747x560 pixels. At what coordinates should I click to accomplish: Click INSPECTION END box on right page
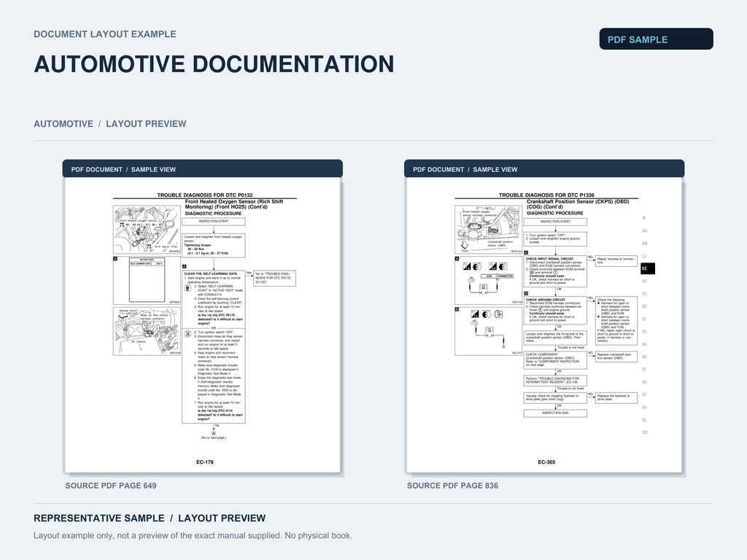555,413
